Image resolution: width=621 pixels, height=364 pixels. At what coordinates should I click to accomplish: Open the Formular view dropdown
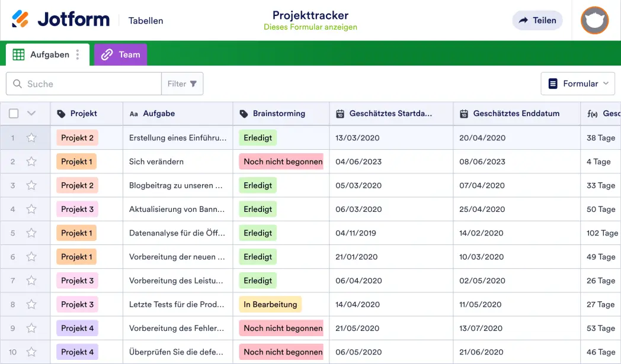(x=578, y=83)
